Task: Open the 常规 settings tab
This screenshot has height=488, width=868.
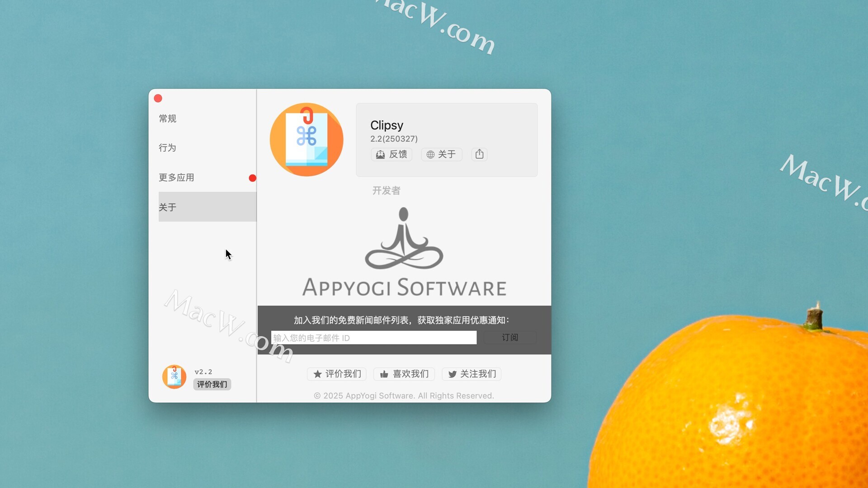Action: (207, 118)
